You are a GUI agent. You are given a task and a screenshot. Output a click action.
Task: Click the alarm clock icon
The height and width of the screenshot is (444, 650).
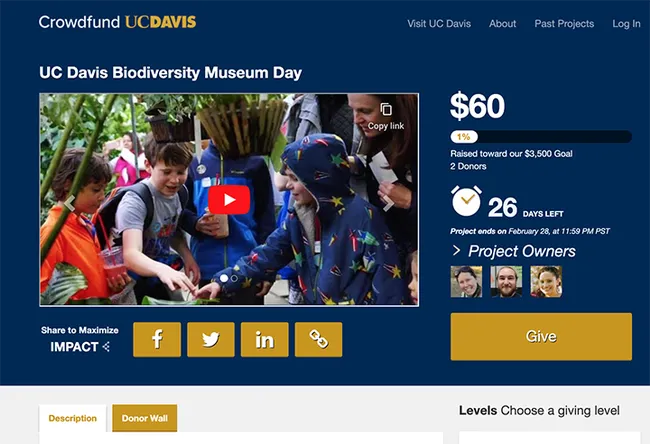(x=466, y=201)
